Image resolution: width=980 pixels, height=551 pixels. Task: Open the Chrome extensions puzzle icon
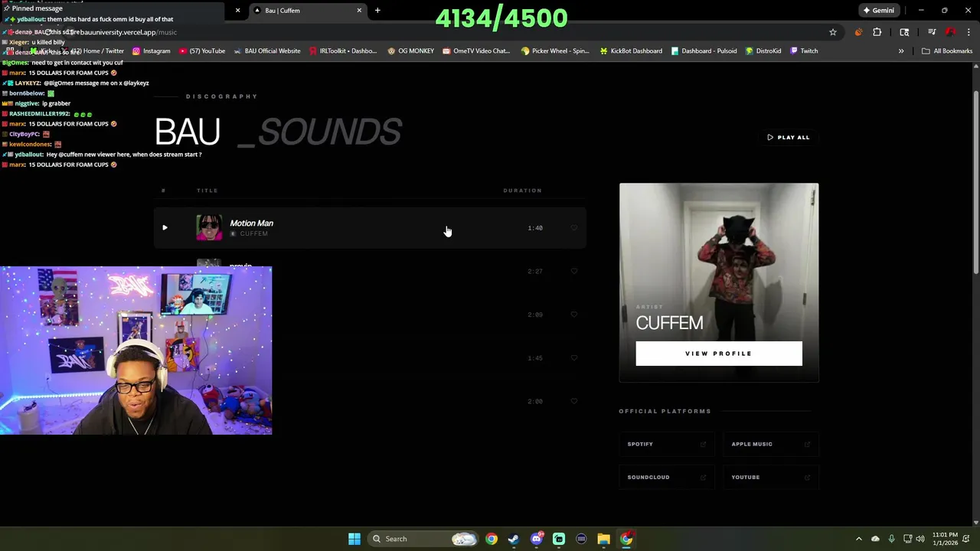(877, 32)
